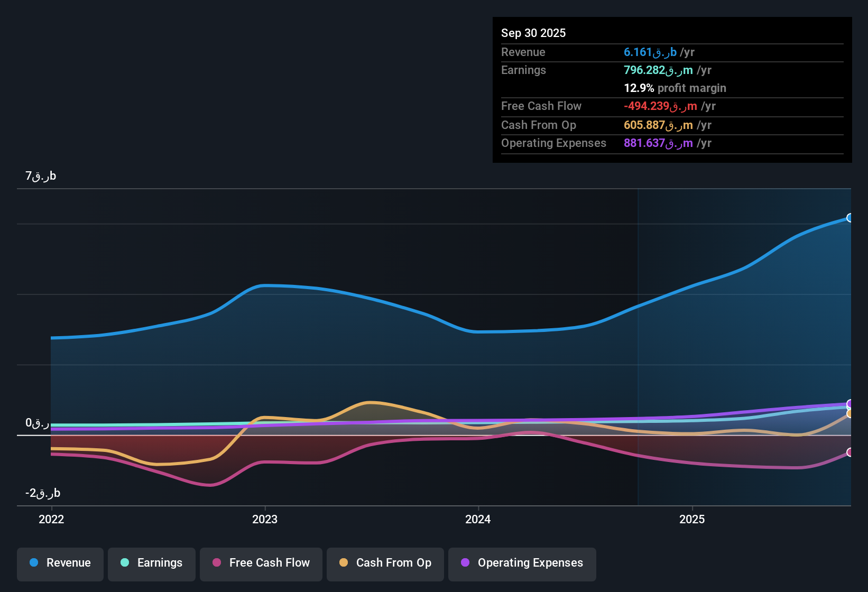
Task: Click the Operating Expenses legend button
Action: pos(522,563)
